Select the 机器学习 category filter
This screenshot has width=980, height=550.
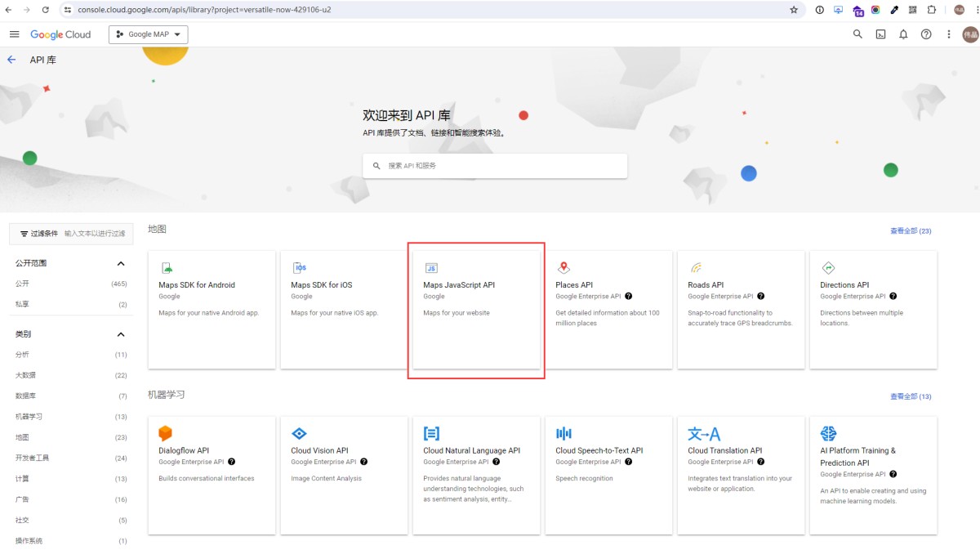(x=29, y=417)
